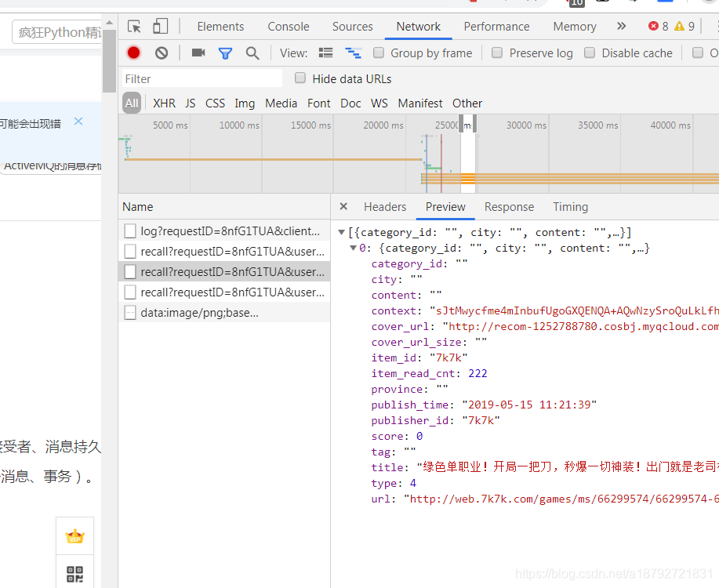Filter requests by CSS
This screenshot has width=719, height=588.
coord(215,103)
